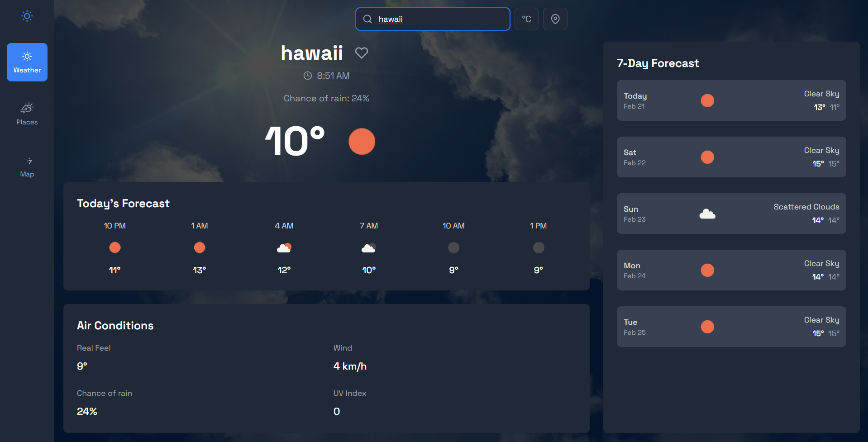Click the search magnifier icon
868x442 pixels.
click(367, 19)
